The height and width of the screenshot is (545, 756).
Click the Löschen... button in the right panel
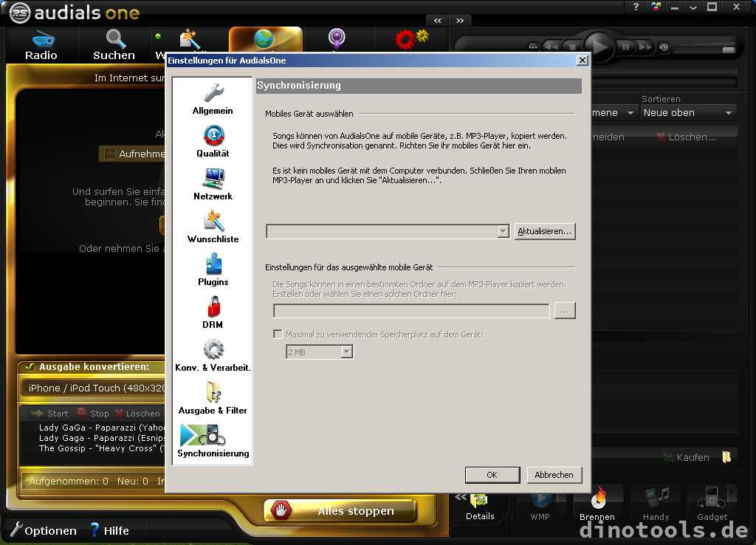coord(686,137)
